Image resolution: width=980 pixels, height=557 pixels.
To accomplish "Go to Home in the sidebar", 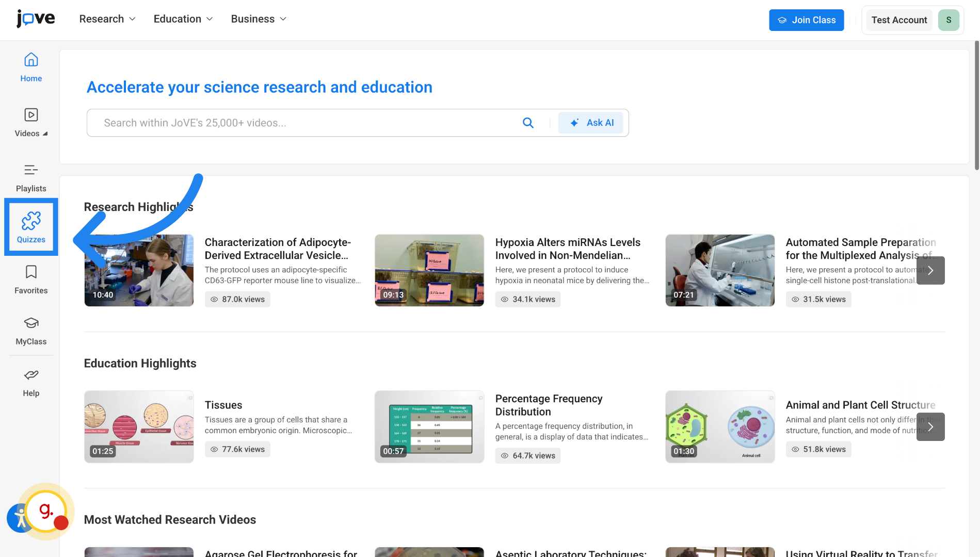I will pos(31,68).
